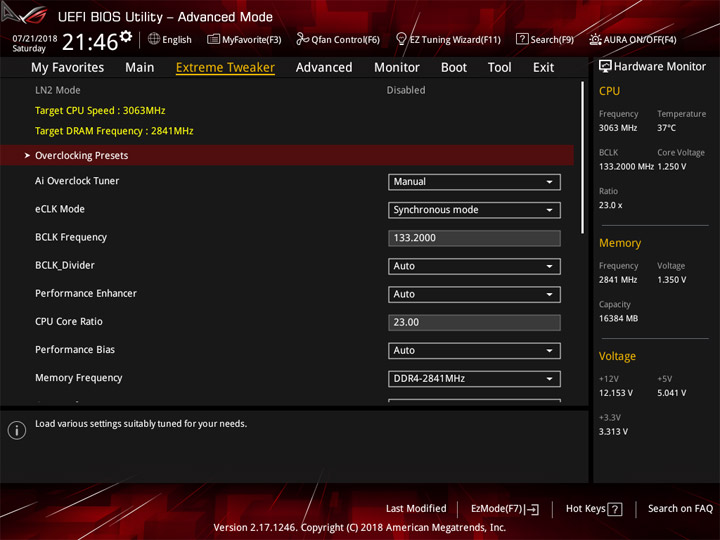Open the Performance Enhancer dropdown
This screenshot has height=540, width=720.
pyautogui.click(x=474, y=294)
